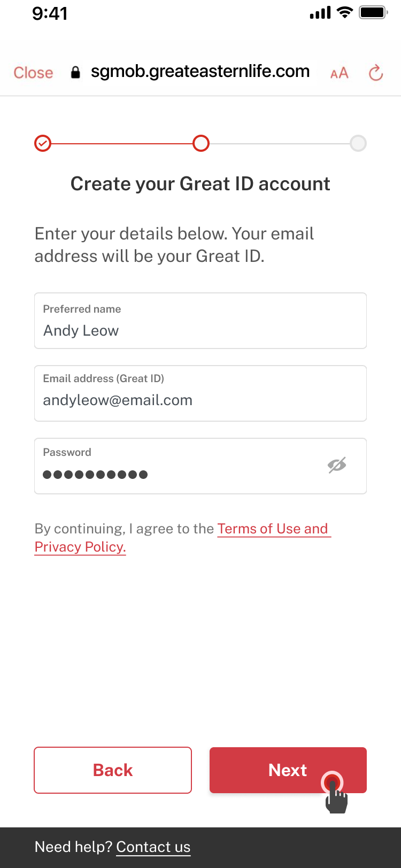Tap the padlock icon beside the URL

coord(76,73)
